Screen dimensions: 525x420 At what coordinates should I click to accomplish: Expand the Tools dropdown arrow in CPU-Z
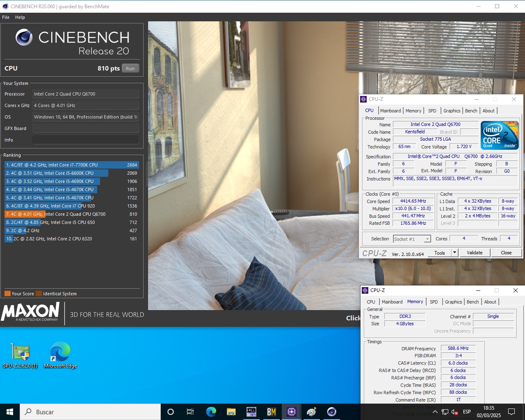coord(454,253)
